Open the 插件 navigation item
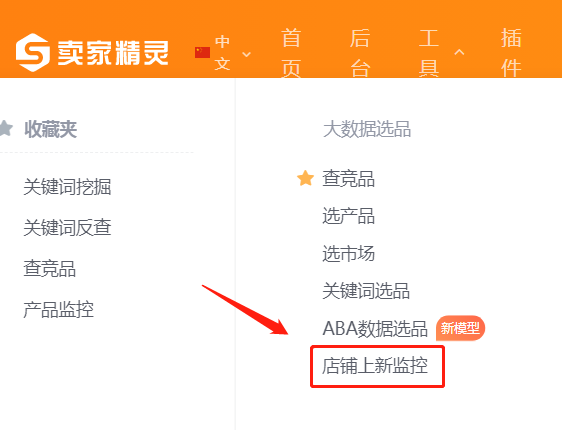 [x=511, y=53]
